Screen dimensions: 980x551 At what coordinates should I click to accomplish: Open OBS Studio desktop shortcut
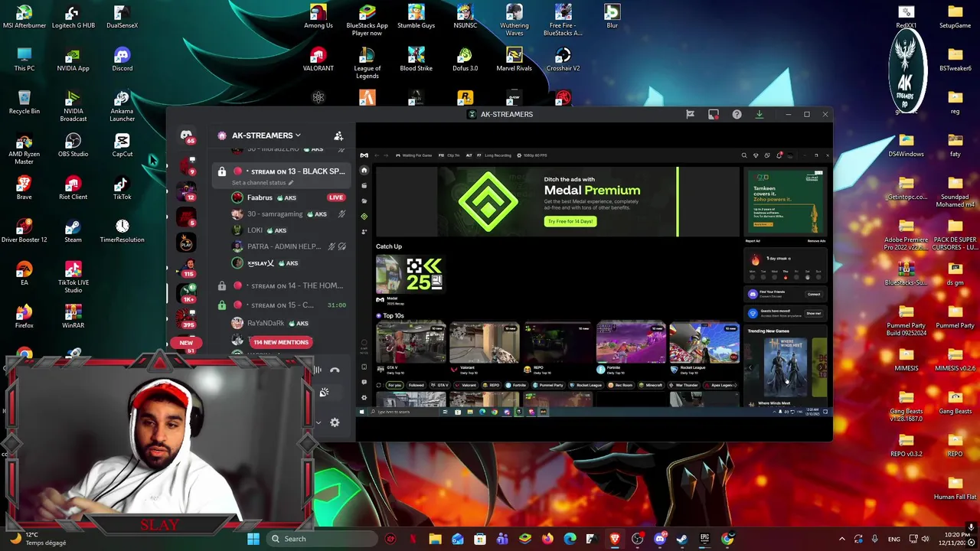[73, 145]
